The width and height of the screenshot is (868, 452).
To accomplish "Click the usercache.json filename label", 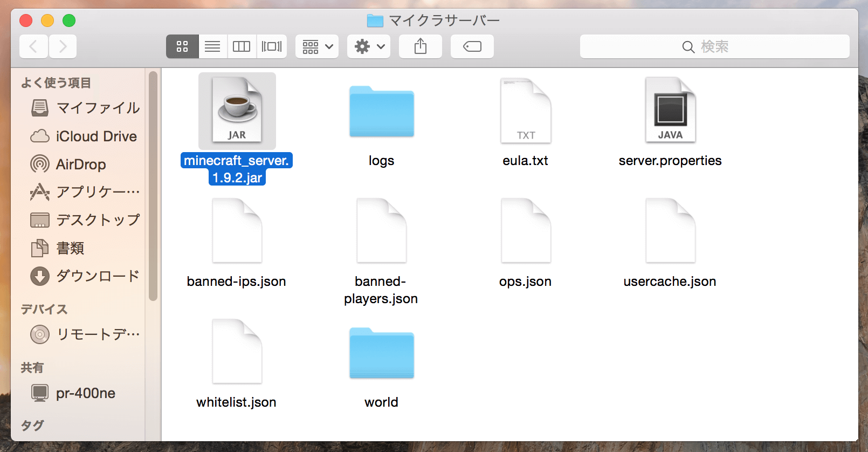I will point(670,282).
